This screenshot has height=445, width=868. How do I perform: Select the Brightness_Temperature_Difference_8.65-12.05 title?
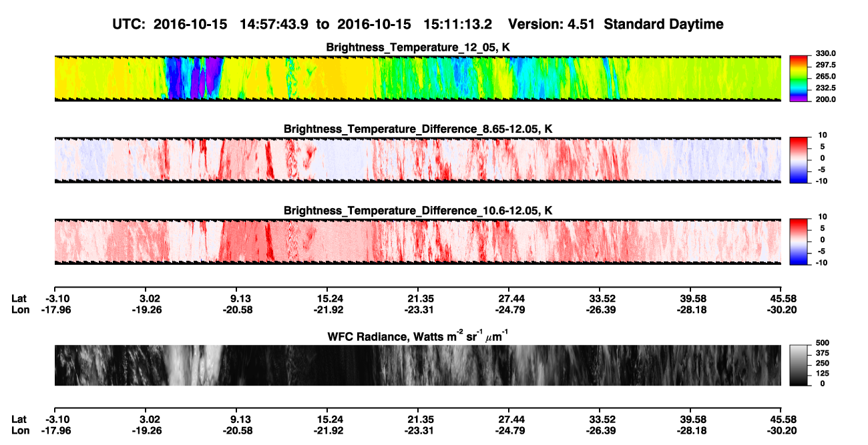[418, 128]
